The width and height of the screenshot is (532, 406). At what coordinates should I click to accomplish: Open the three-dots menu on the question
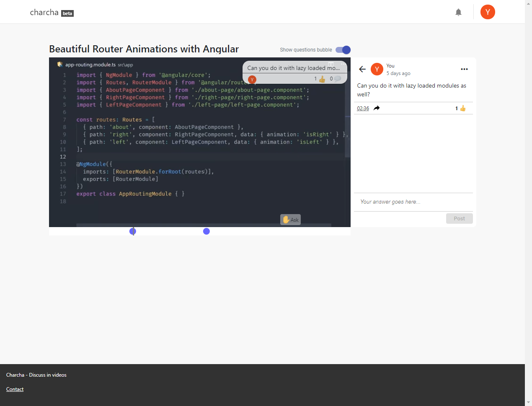pyautogui.click(x=464, y=69)
